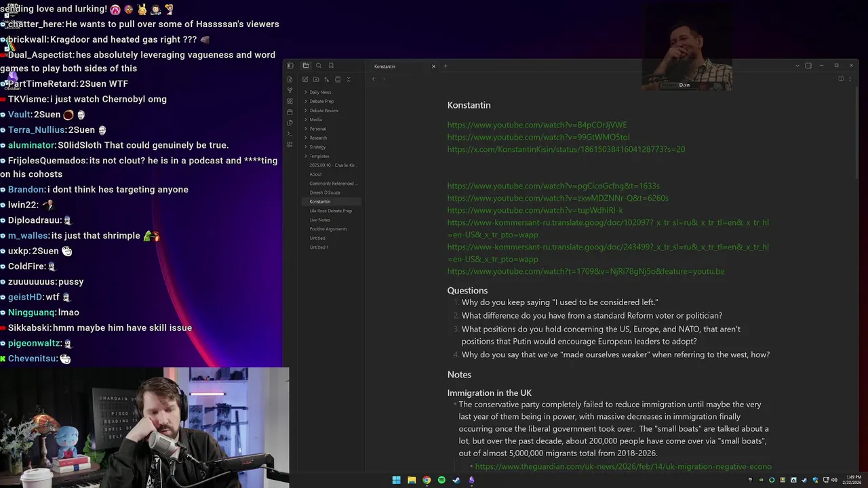Image resolution: width=868 pixels, height=488 pixels.
Task: Click the new folder icon
Action: [x=316, y=79]
